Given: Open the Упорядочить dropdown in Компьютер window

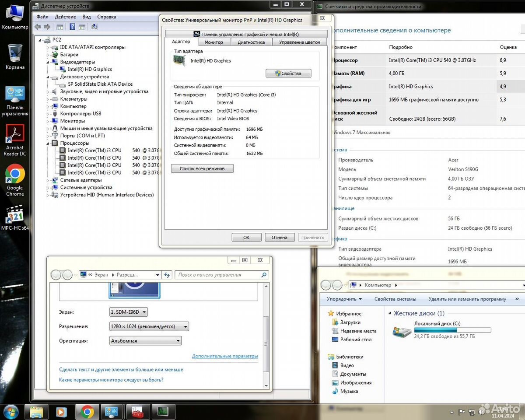Looking at the screenshot, I should 344,299.
